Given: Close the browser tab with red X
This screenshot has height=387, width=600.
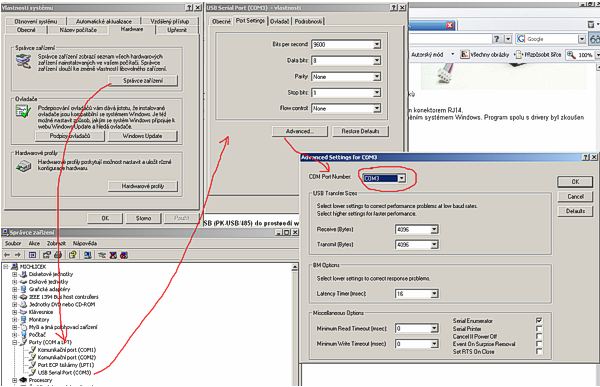Looking at the screenshot, I should pos(450,25).
